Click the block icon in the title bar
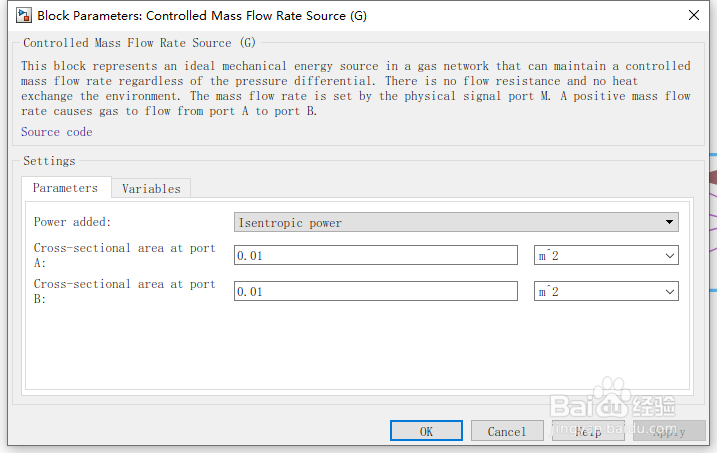The height and width of the screenshot is (453, 717). (x=21, y=15)
